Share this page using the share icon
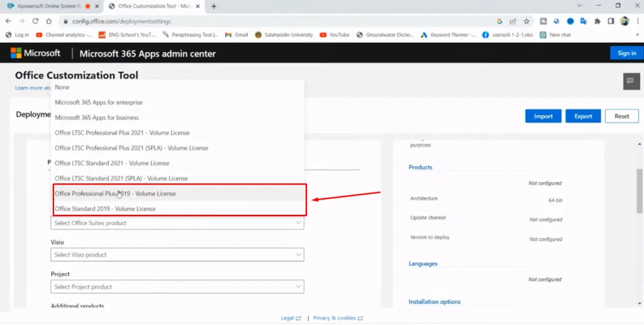 point(513,21)
